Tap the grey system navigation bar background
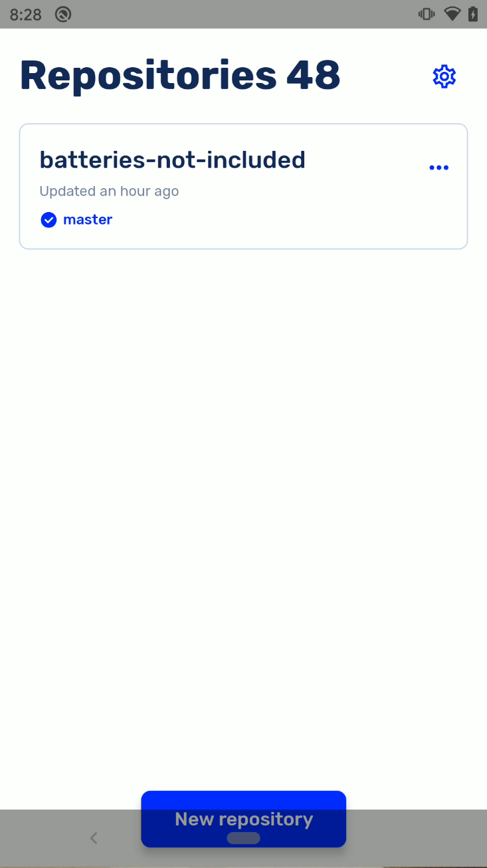 (412, 838)
